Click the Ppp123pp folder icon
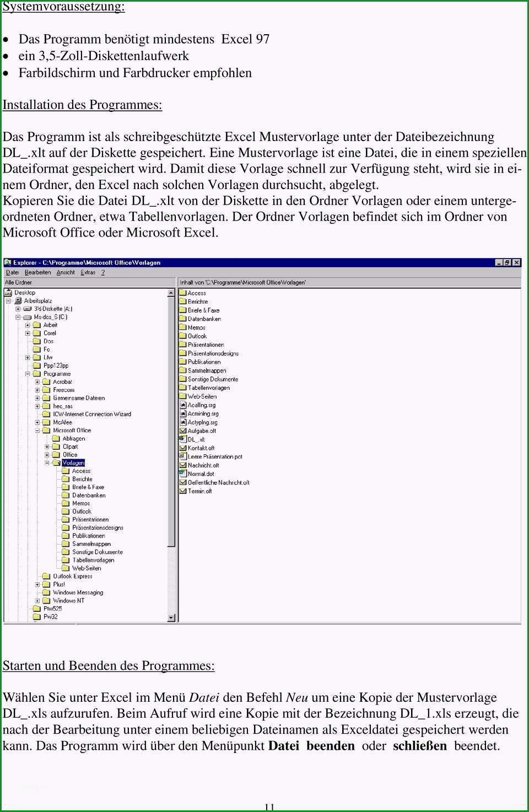This screenshot has width=529, height=812. [x=37, y=365]
